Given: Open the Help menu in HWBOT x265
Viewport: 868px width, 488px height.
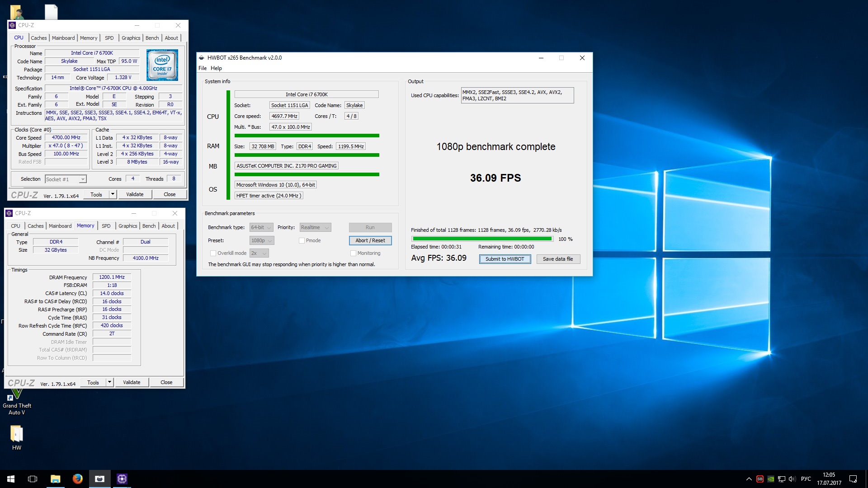Looking at the screenshot, I should 216,68.
